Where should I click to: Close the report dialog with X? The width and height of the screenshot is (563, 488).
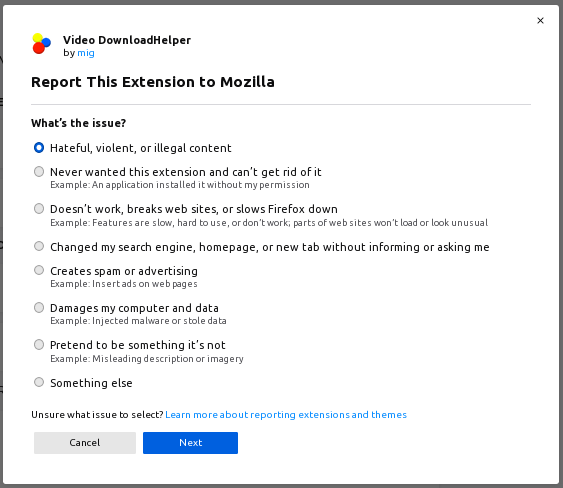[x=540, y=20]
